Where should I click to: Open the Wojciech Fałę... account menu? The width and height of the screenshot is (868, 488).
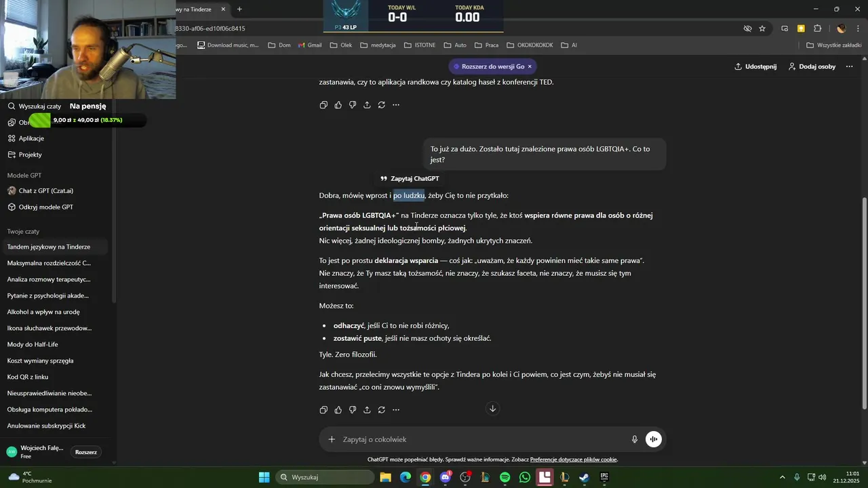(x=35, y=452)
